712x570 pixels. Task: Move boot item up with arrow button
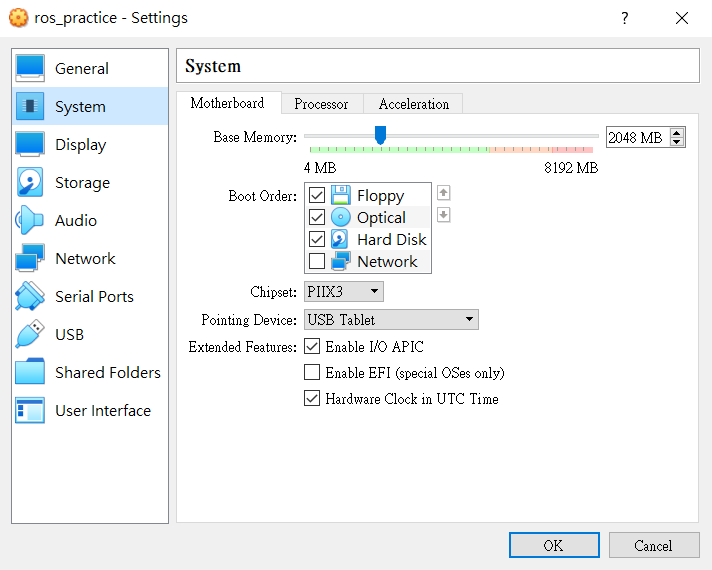coord(444,193)
